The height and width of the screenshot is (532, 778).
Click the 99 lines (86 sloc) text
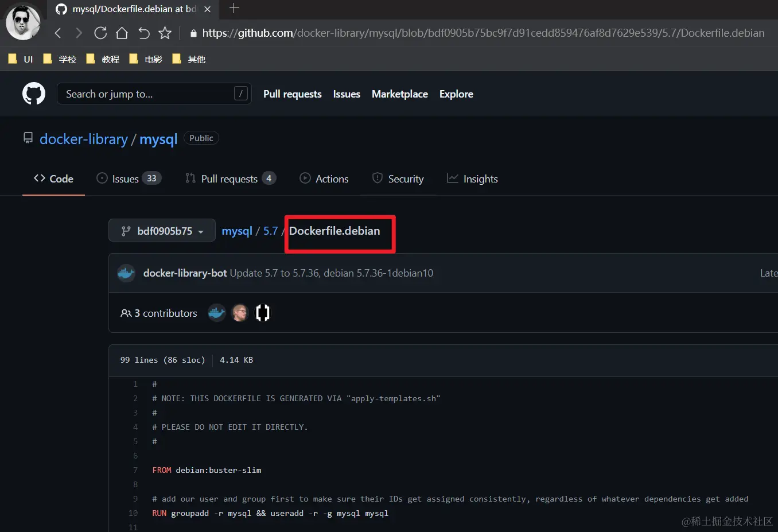(x=162, y=360)
